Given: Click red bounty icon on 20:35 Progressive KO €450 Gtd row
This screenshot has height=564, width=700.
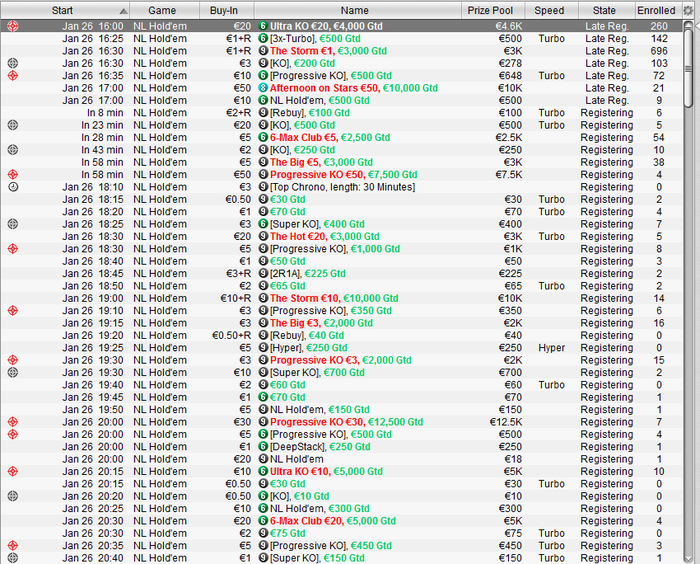Looking at the screenshot, I should point(13,545).
